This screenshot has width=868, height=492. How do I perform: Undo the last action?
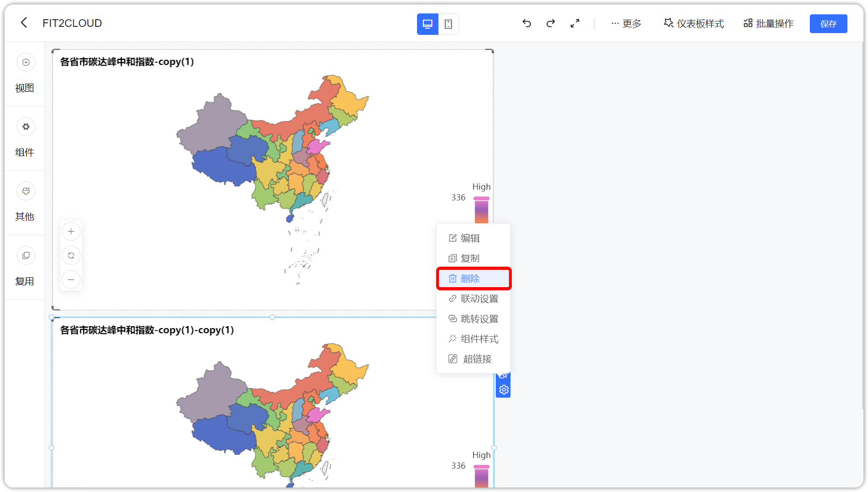[x=527, y=23]
